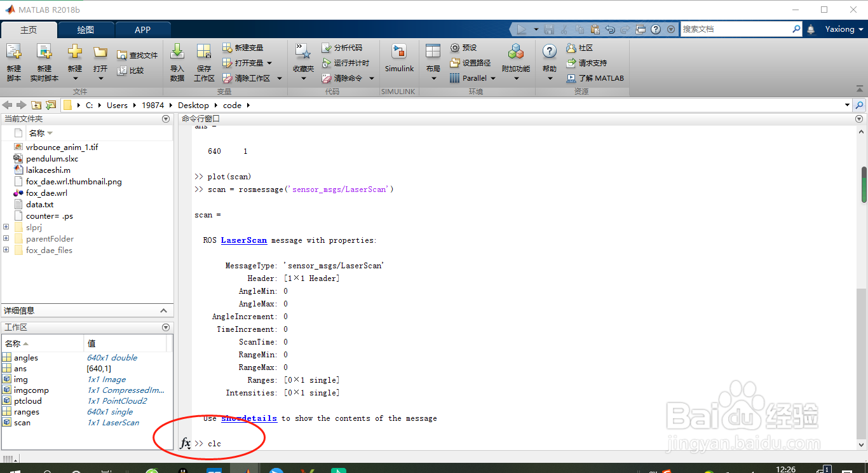Click Favorites (收藏夹) icon

click(303, 52)
